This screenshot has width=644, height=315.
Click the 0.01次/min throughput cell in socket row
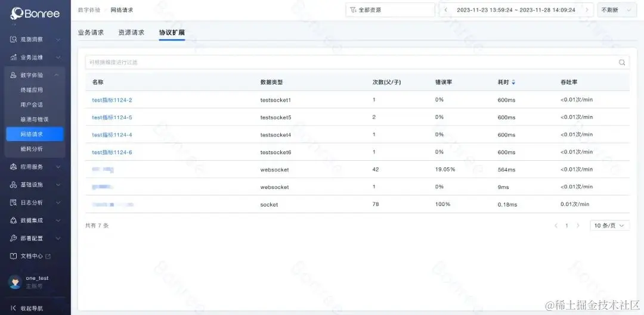pos(575,204)
